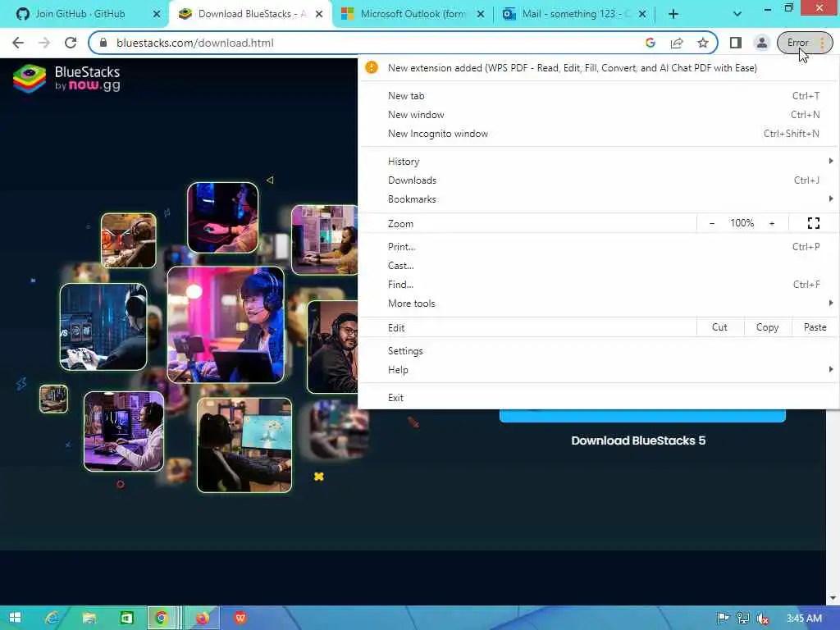Image resolution: width=840 pixels, height=630 pixels.
Task: Close the Join GitHub tab
Action: 157,14
